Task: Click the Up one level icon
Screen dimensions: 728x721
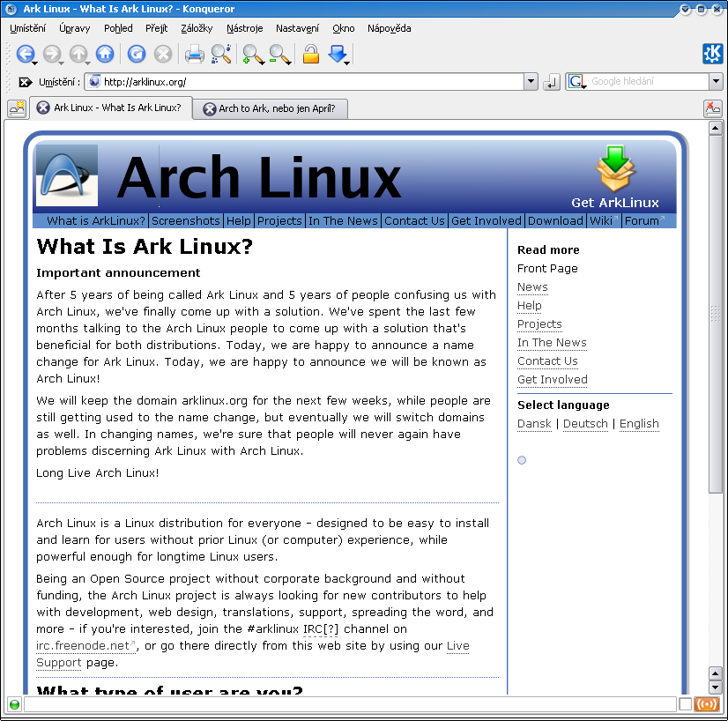Action: tap(79, 55)
